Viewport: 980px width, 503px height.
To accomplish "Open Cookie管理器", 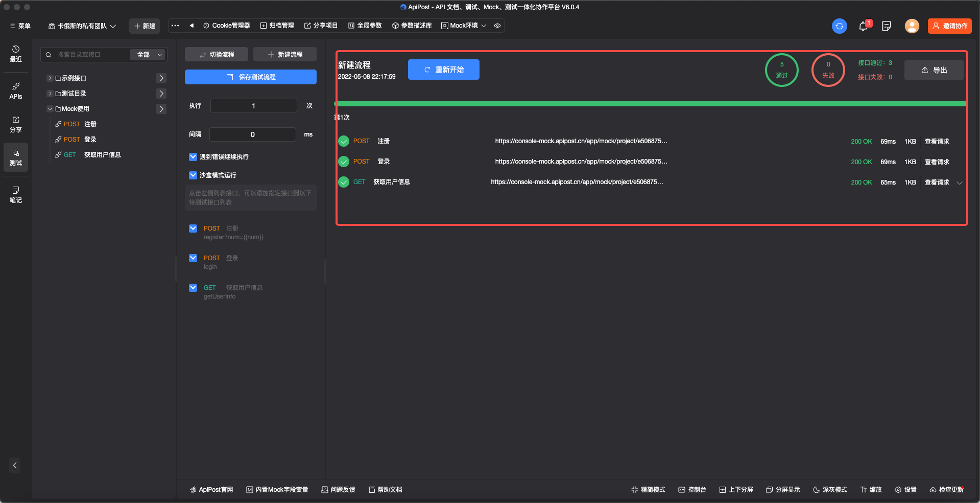I will click(227, 26).
